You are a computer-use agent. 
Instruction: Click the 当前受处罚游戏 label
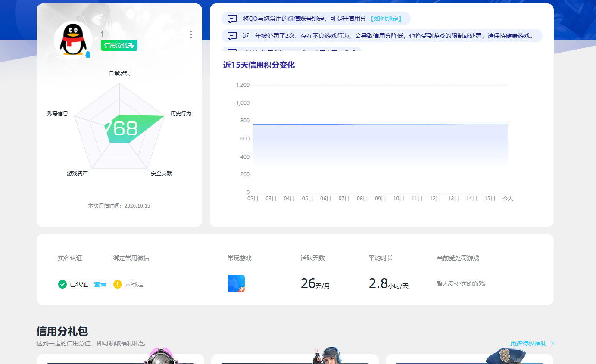click(x=458, y=258)
